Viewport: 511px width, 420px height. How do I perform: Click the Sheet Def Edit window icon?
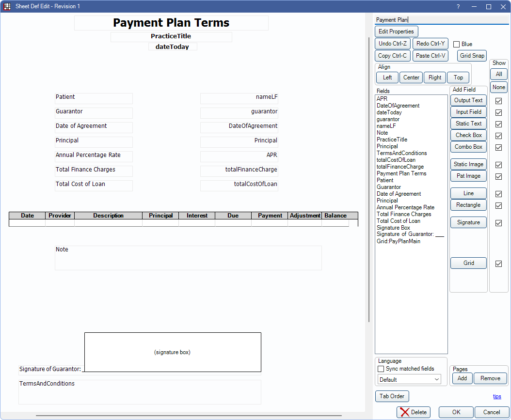[7, 6]
